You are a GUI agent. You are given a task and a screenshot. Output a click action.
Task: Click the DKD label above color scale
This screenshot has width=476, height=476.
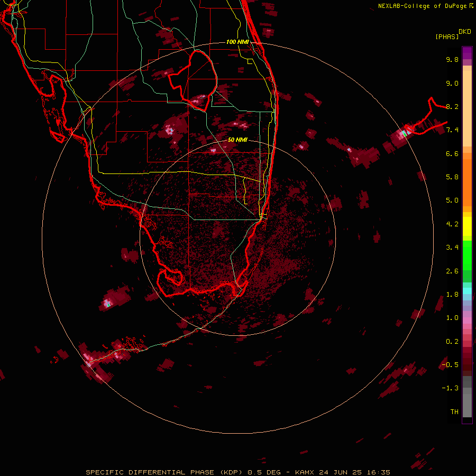(x=465, y=32)
